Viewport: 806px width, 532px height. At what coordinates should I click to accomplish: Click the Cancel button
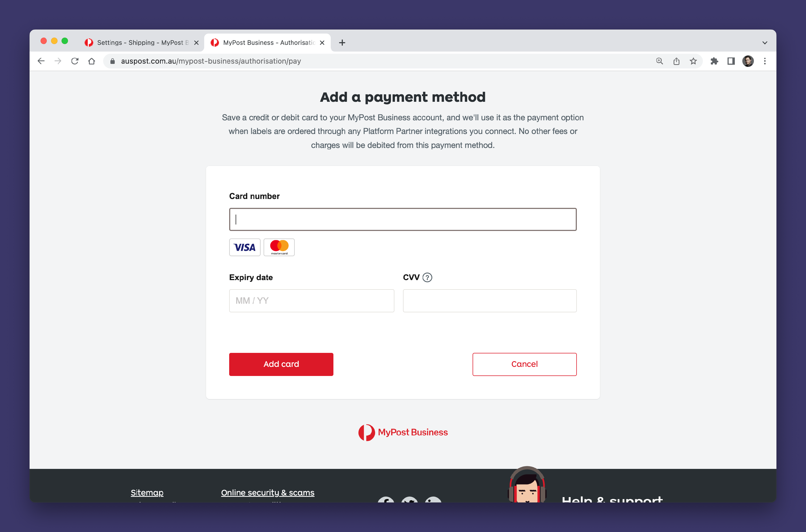[524, 364]
